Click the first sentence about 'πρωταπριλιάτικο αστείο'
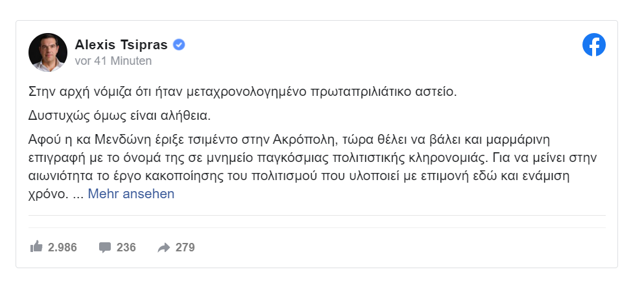Image resolution: width=644 pixels, height=298 pixels. (243, 92)
